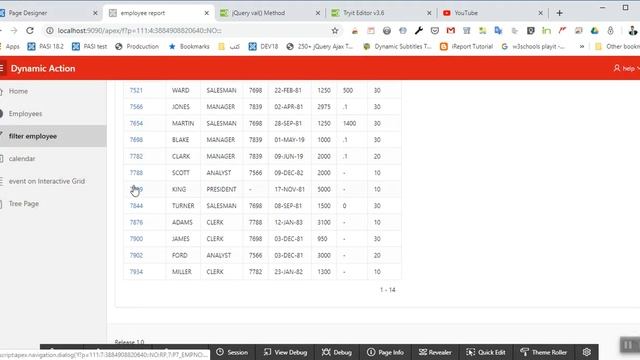Reload the page with the refresh icon
Screen dimensions: 640x360
pyautogui.click(x=30, y=31)
